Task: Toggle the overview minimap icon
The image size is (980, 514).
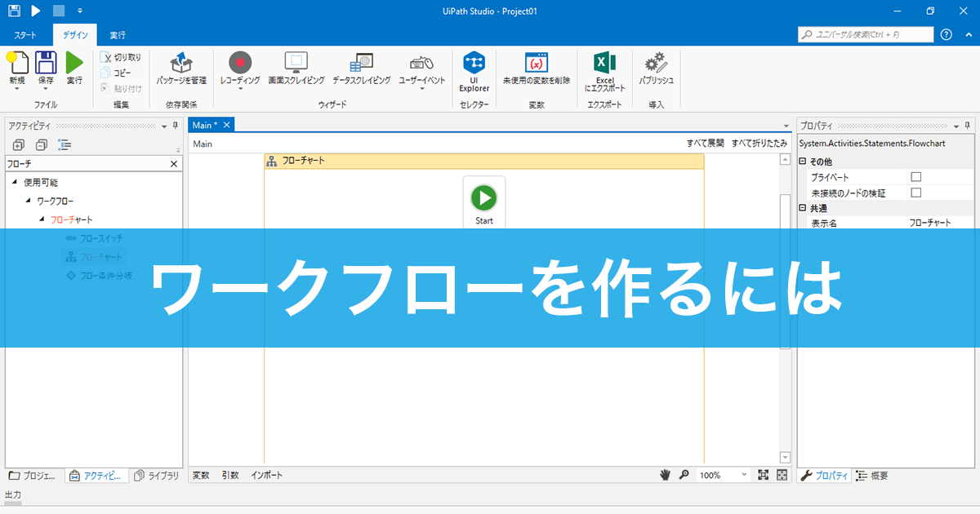Action: (782, 475)
